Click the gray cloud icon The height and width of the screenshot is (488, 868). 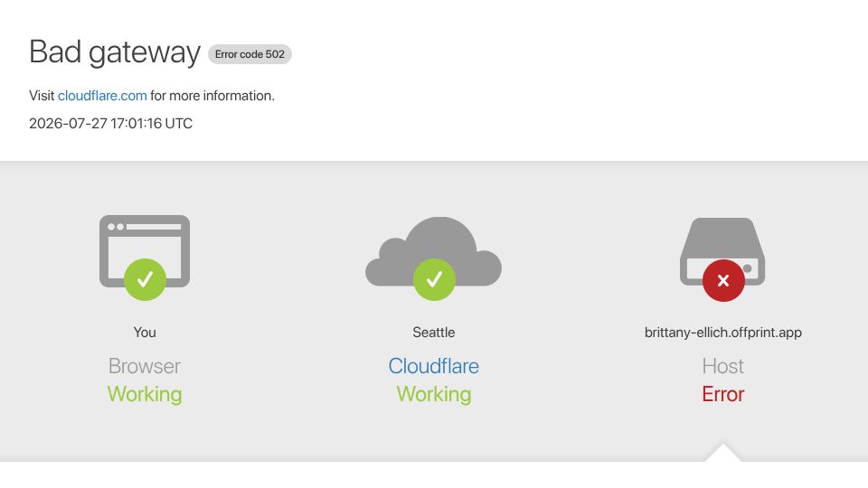(x=433, y=251)
